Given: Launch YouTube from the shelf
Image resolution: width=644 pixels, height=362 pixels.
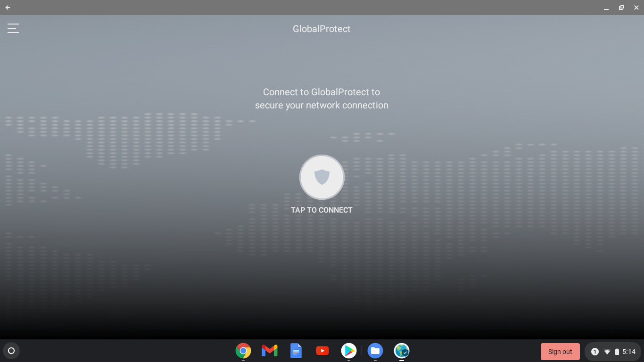Looking at the screenshot, I should click(x=322, y=351).
